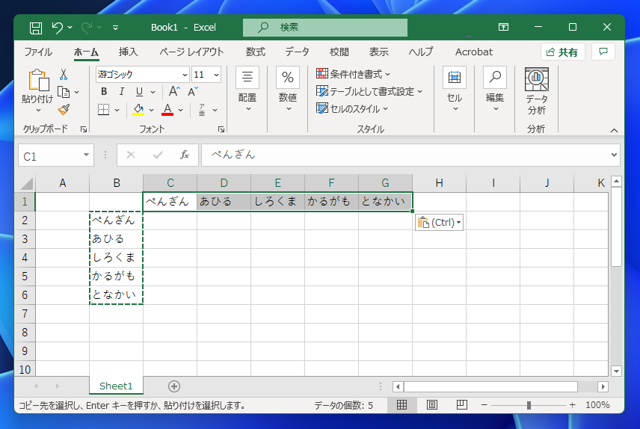Open the borders dropdown arrow
Viewport: 640px width, 429px height.
click(117, 110)
